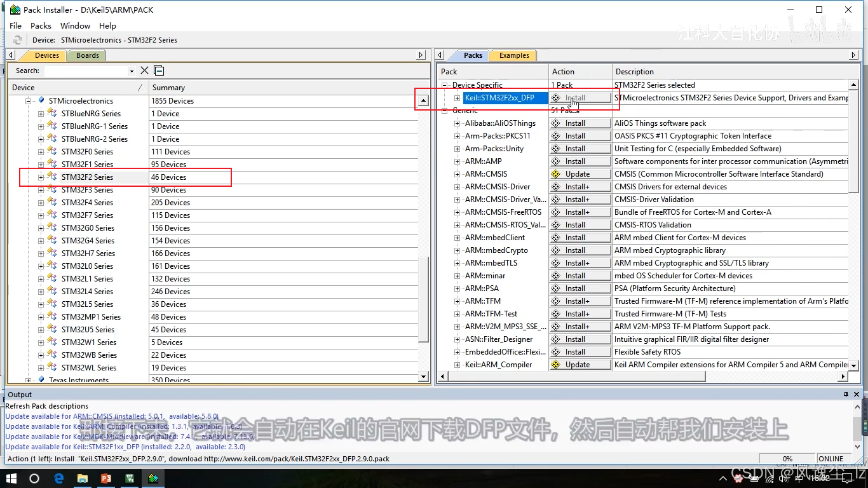Click the STM32F0 Series chip icon
Screen dimensions: 868x488
coord(53,152)
